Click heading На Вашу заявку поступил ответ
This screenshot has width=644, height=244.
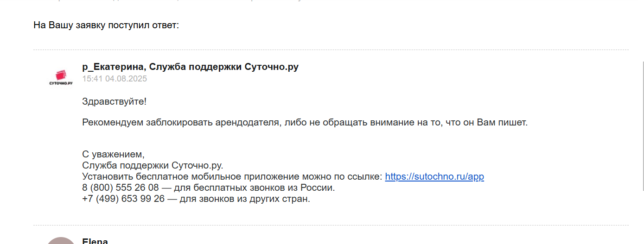tap(106, 25)
